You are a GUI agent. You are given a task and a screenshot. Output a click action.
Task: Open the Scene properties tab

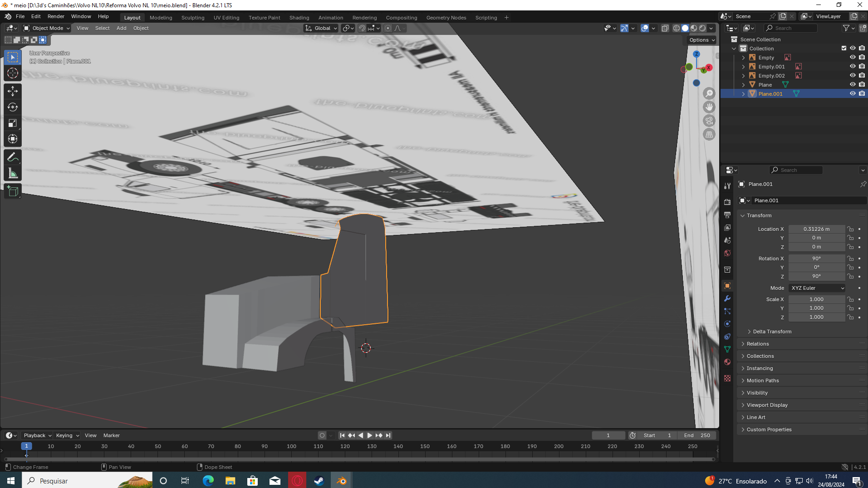[727, 240]
